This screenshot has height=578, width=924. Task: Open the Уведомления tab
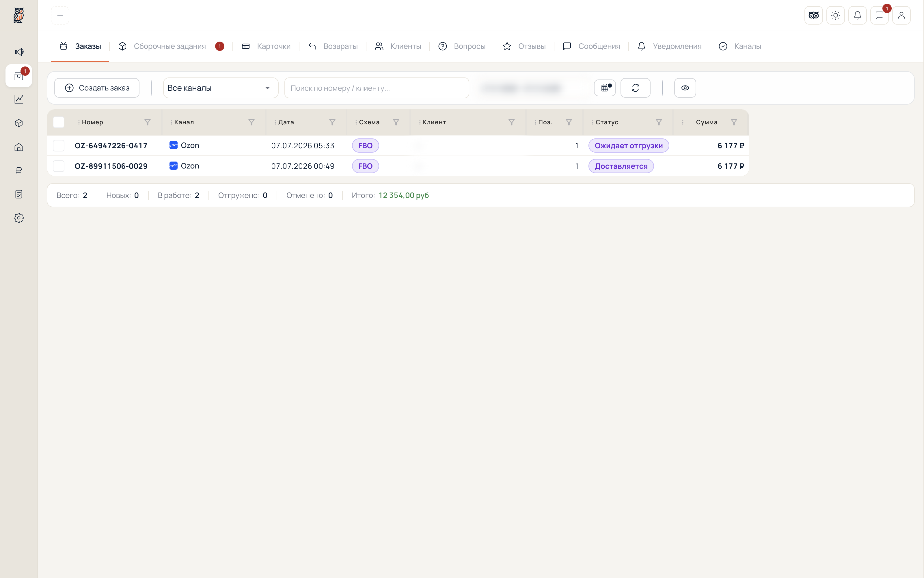pos(669,46)
